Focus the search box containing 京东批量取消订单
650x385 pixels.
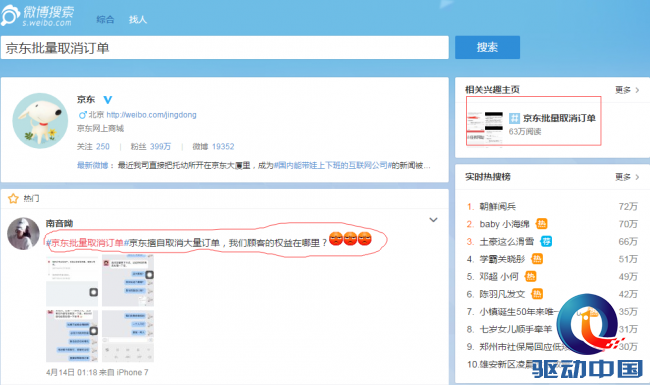pyautogui.click(x=225, y=48)
